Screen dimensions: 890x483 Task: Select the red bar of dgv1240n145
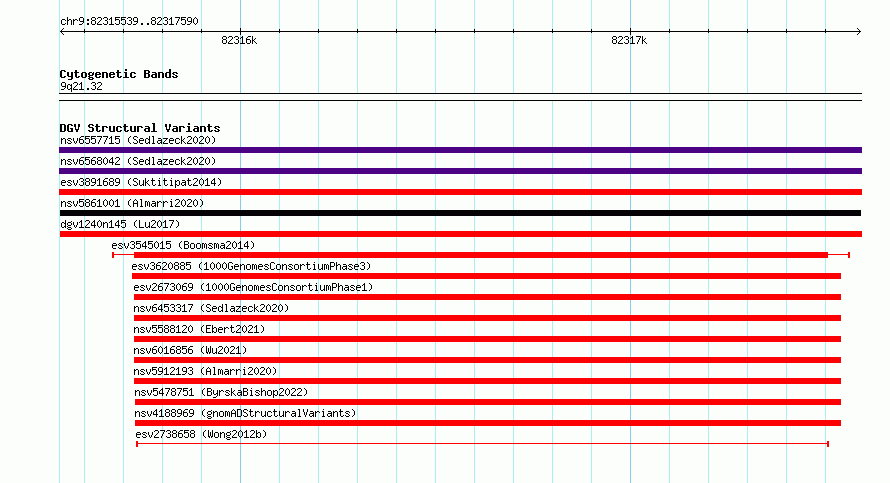click(x=460, y=234)
